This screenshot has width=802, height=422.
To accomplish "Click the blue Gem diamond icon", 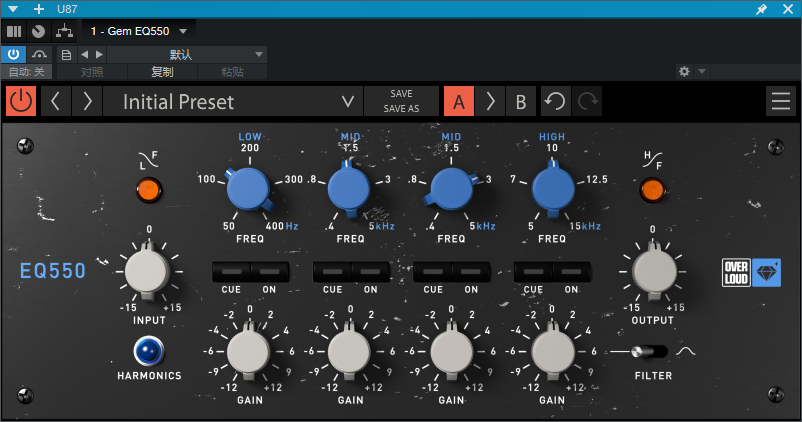I will point(766,273).
